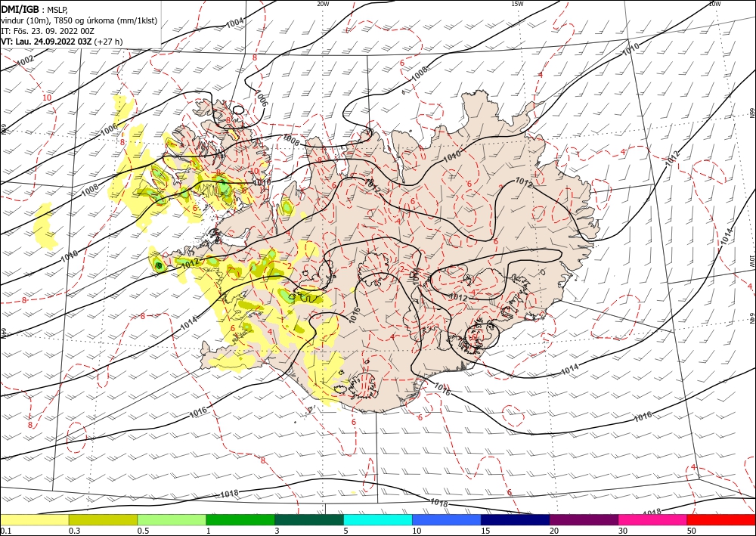
Task: Click the light green 0.5–1 legend segment
Action: pos(172,519)
